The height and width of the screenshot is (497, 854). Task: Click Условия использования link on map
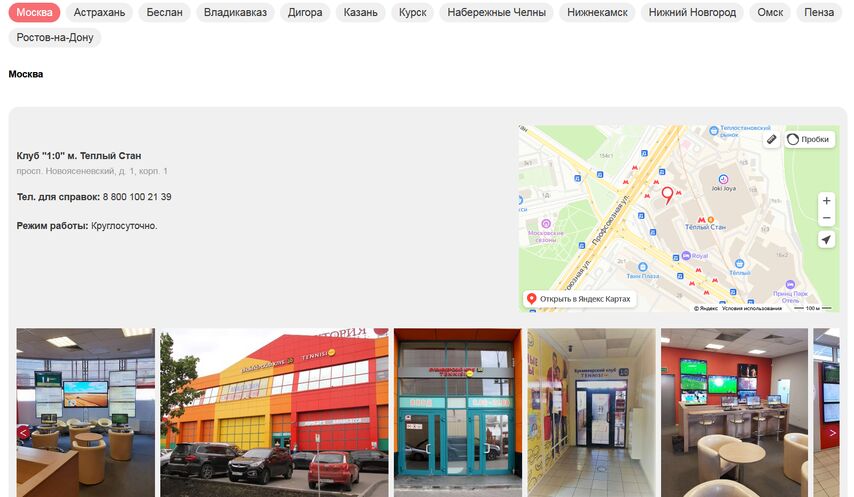(752, 308)
